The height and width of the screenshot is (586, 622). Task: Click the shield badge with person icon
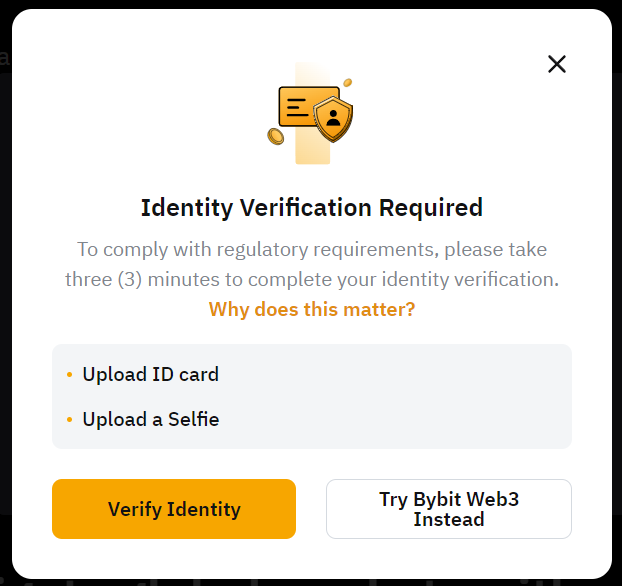[x=332, y=120]
